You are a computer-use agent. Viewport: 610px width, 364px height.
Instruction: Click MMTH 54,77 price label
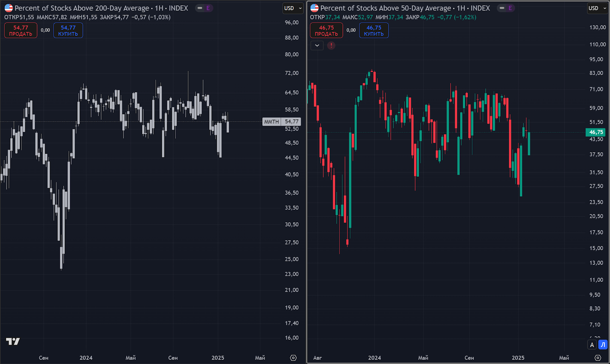(282, 121)
